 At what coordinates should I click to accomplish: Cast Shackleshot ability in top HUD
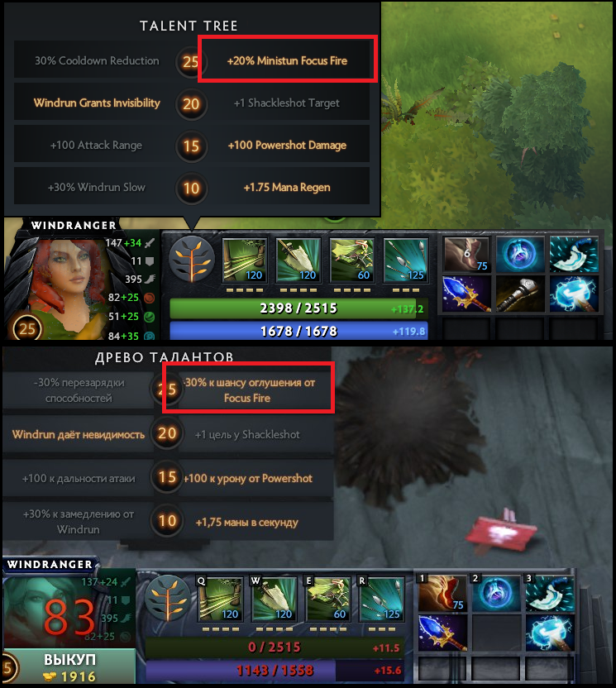tap(245, 260)
